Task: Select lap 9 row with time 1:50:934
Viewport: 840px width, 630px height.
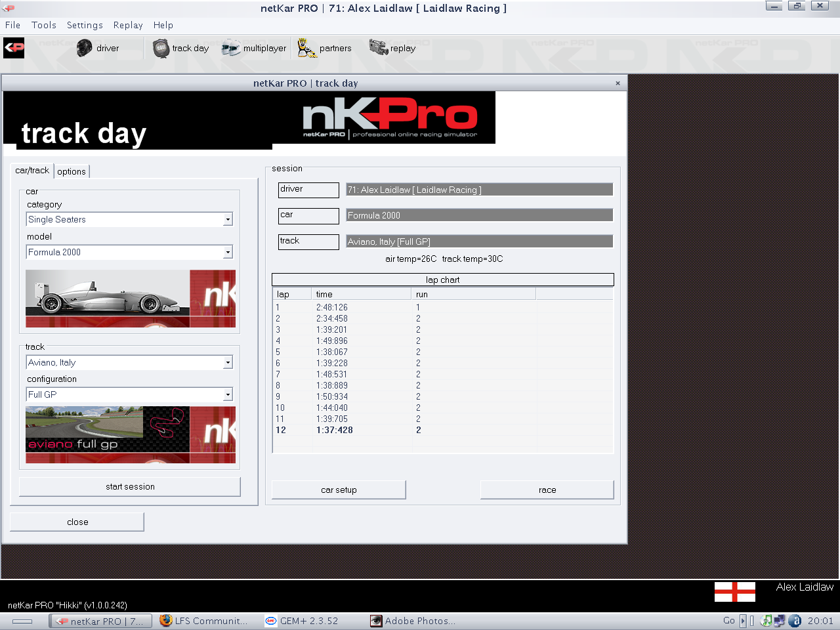Action: (443, 396)
